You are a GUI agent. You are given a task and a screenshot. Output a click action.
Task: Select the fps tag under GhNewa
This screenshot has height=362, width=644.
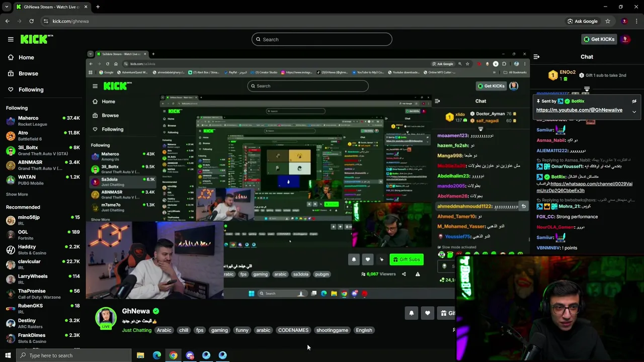point(200,330)
